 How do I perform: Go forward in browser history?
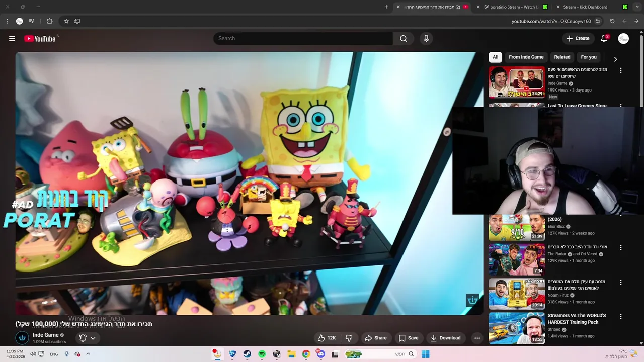[x=624, y=21]
